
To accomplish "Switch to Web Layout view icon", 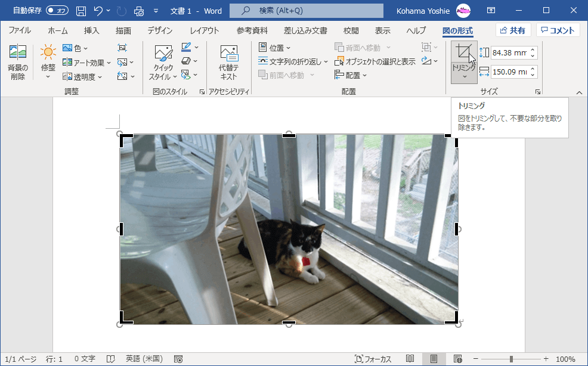I will pyautogui.click(x=457, y=359).
